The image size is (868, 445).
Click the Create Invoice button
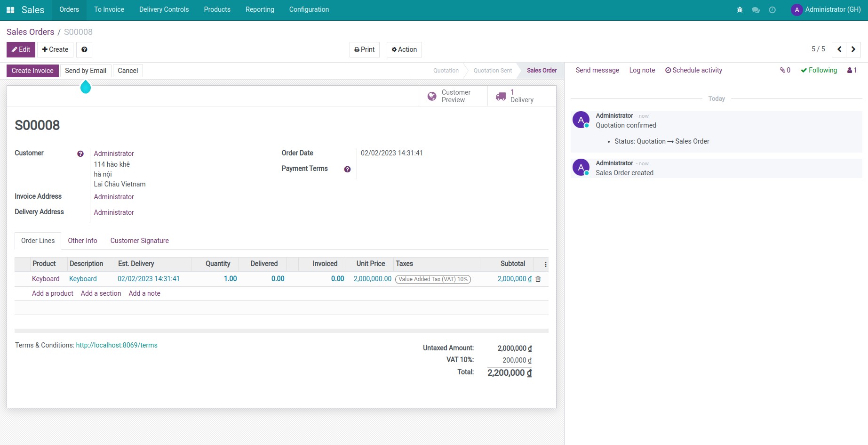pos(32,71)
